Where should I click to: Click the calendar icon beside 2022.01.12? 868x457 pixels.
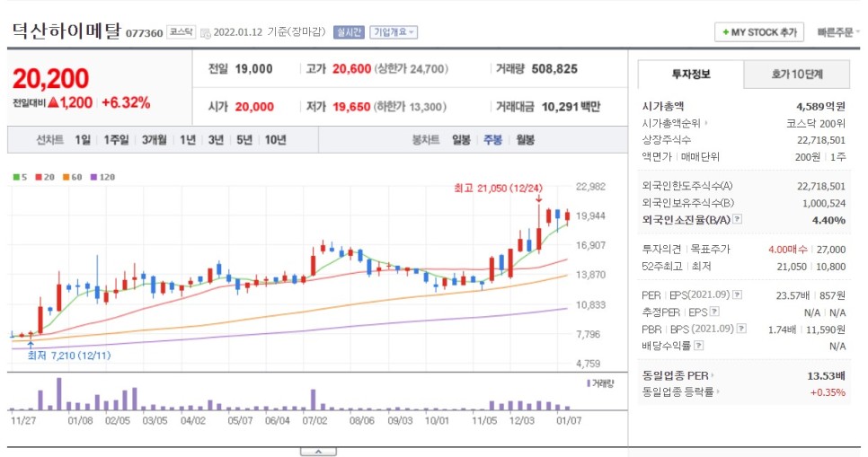206,33
